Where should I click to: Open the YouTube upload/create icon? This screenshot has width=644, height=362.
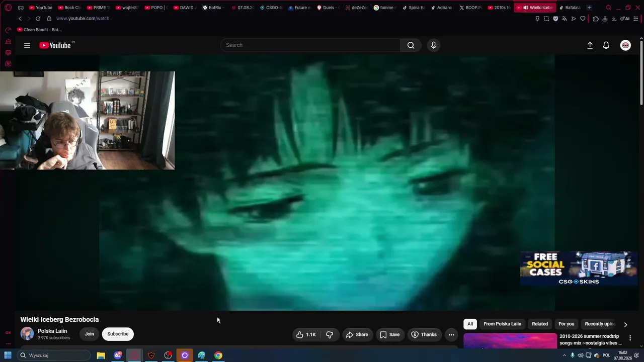tap(590, 45)
